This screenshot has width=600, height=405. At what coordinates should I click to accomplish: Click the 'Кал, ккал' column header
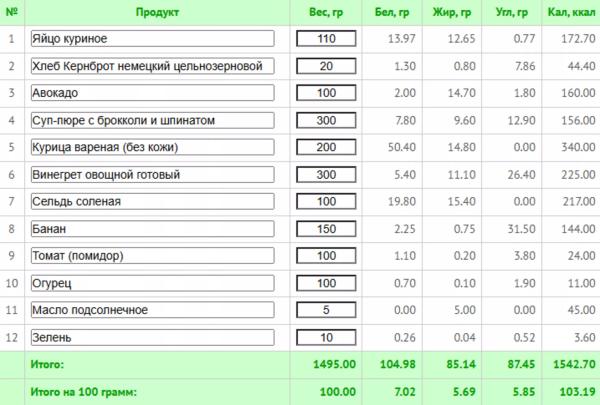coord(571,12)
